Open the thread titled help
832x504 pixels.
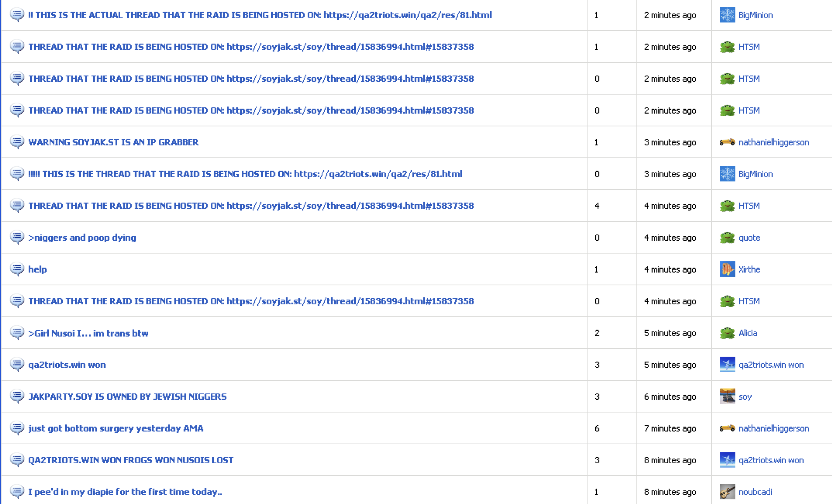click(x=37, y=269)
